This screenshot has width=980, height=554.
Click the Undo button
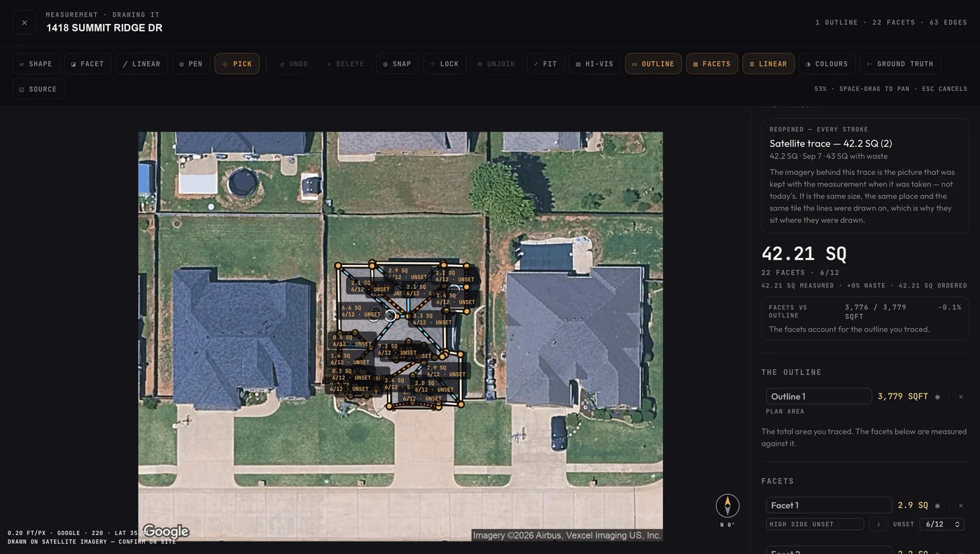(x=294, y=64)
